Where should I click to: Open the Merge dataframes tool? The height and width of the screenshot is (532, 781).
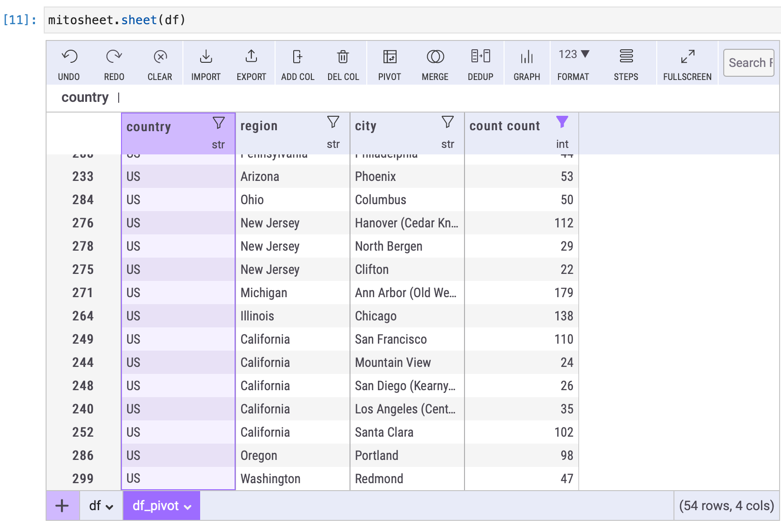(x=435, y=57)
